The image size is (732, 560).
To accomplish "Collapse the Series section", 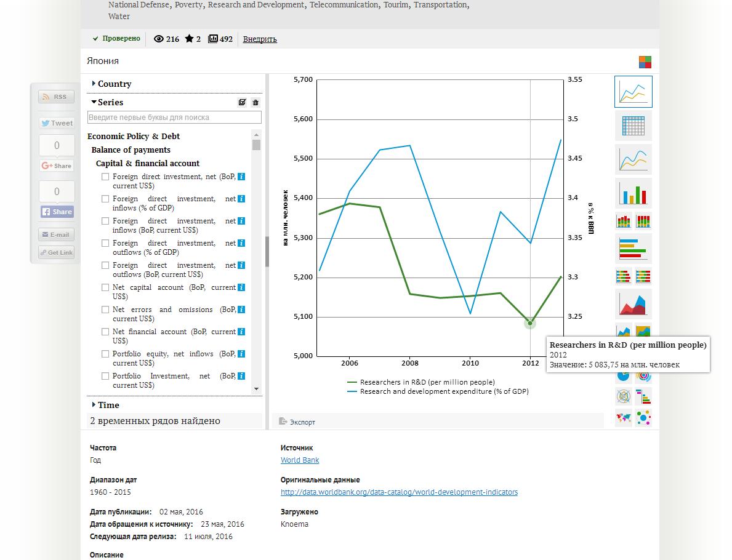I will pos(110,102).
